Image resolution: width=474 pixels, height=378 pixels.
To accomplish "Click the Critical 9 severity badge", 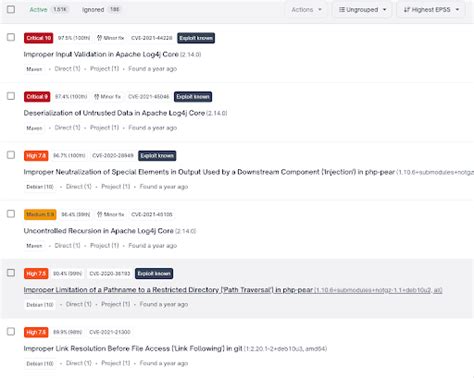I will [37, 97].
